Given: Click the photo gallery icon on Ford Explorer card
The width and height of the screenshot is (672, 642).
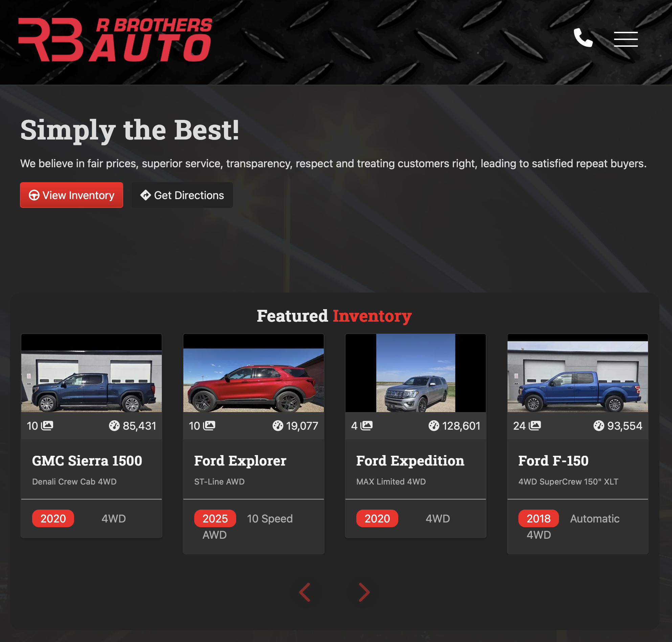Looking at the screenshot, I should tap(209, 425).
